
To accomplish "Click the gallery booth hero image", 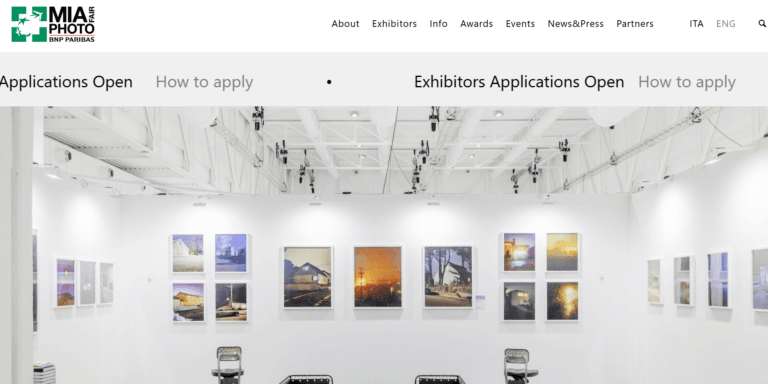I will 384,245.
